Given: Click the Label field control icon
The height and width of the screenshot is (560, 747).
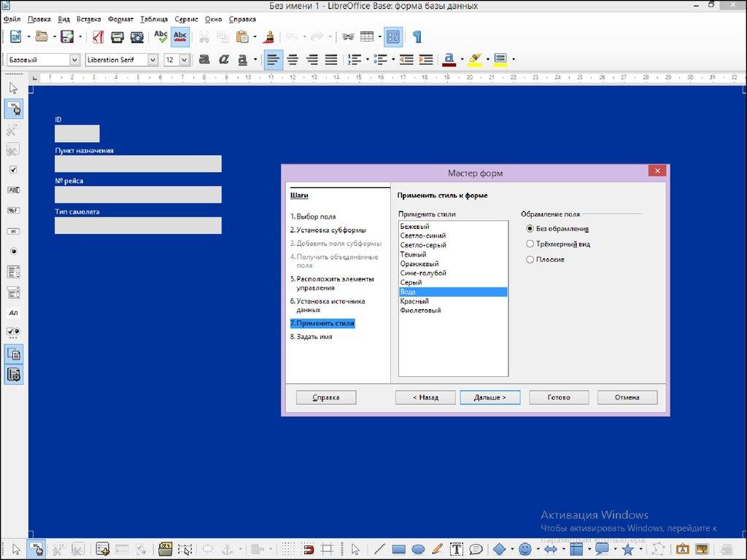Looking at the screenshot, I should 13,312.
